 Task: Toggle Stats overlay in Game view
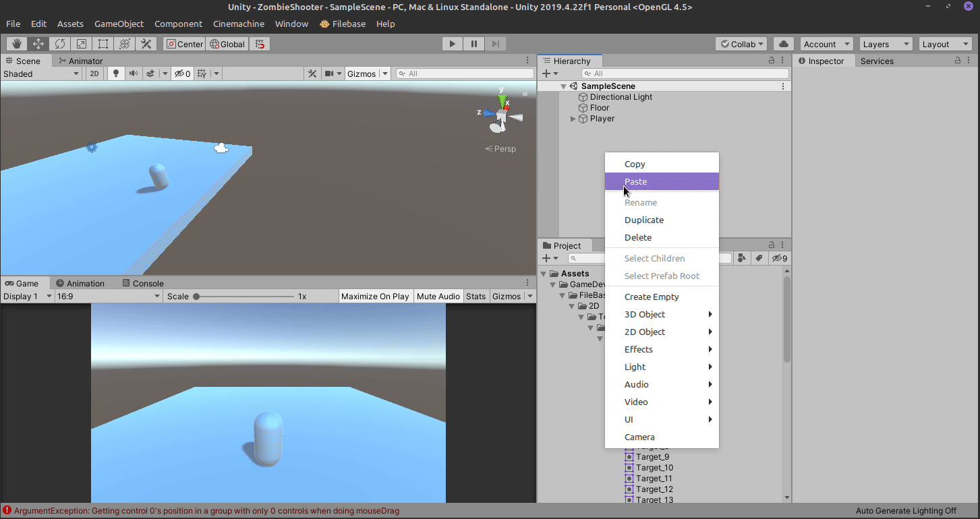(x=475, y=297)
